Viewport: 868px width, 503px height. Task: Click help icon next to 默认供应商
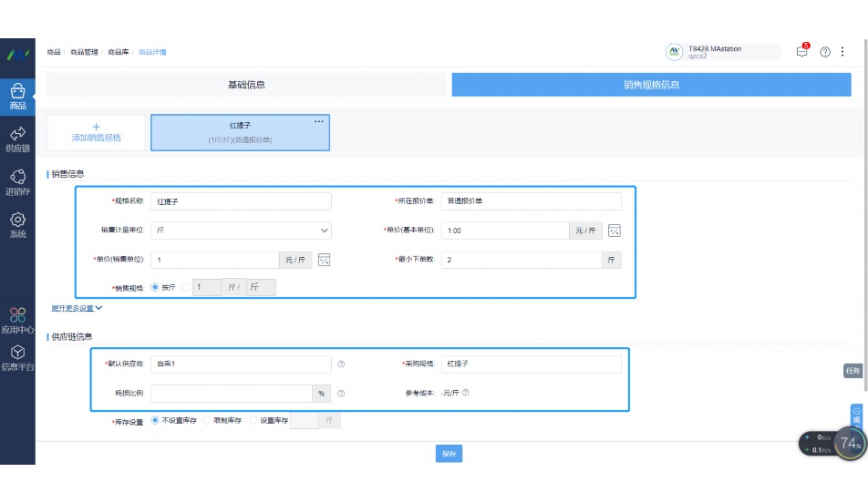(341, 364)
